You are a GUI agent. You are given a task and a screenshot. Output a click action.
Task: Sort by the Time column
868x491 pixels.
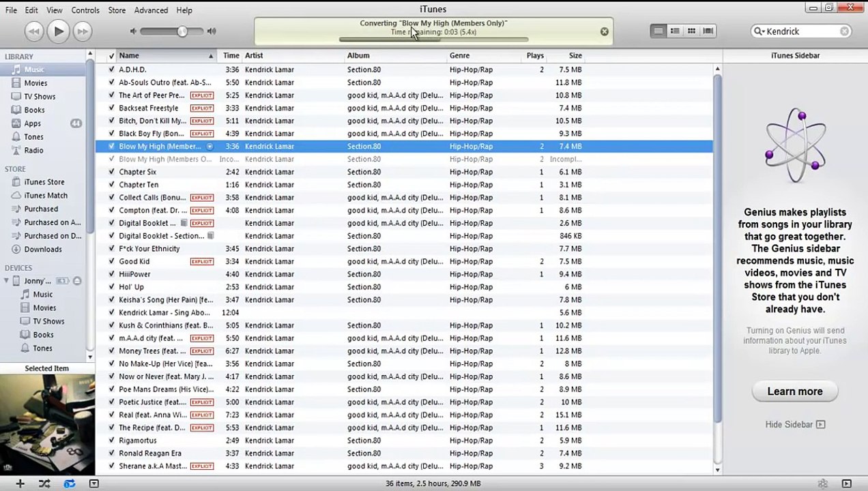point(231,56)
